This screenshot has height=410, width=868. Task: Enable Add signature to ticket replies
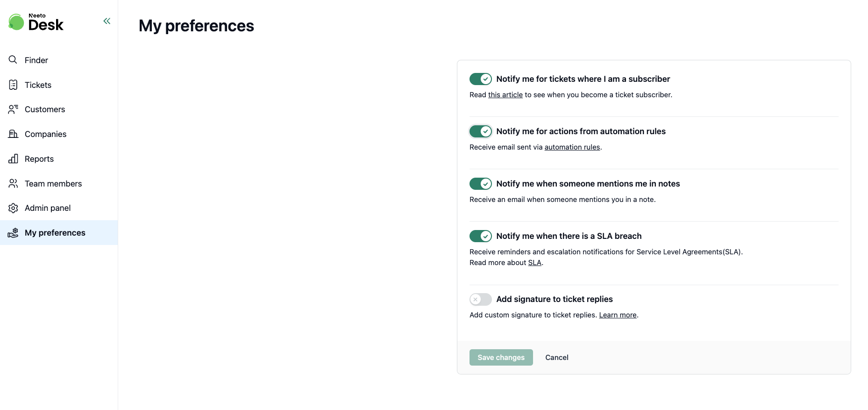click(480, 299)
